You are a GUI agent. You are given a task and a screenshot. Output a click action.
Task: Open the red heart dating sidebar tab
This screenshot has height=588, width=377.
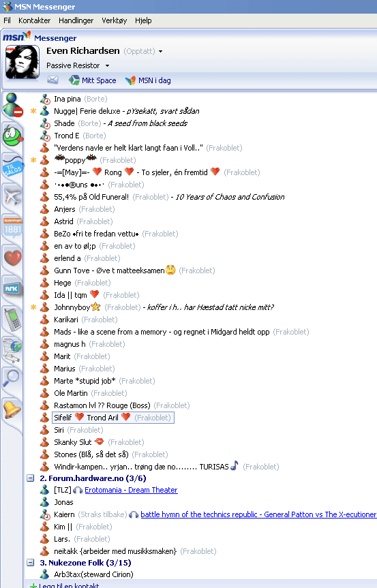click(12, 258)
